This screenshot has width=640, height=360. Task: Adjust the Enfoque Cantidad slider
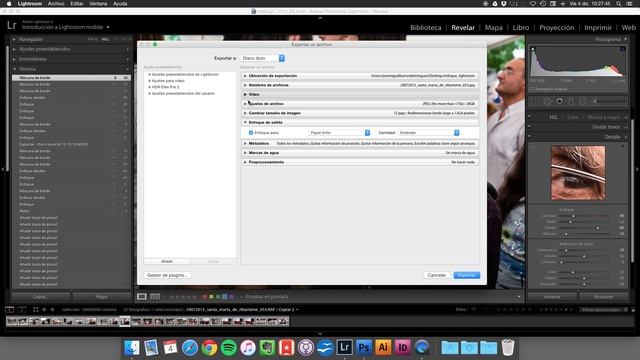pyautogui.click(x=573, y=216)
